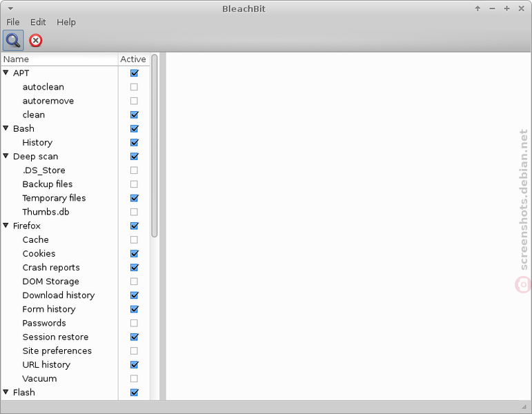Uncheck the URL history checkbox

click(x=134, y=365)
